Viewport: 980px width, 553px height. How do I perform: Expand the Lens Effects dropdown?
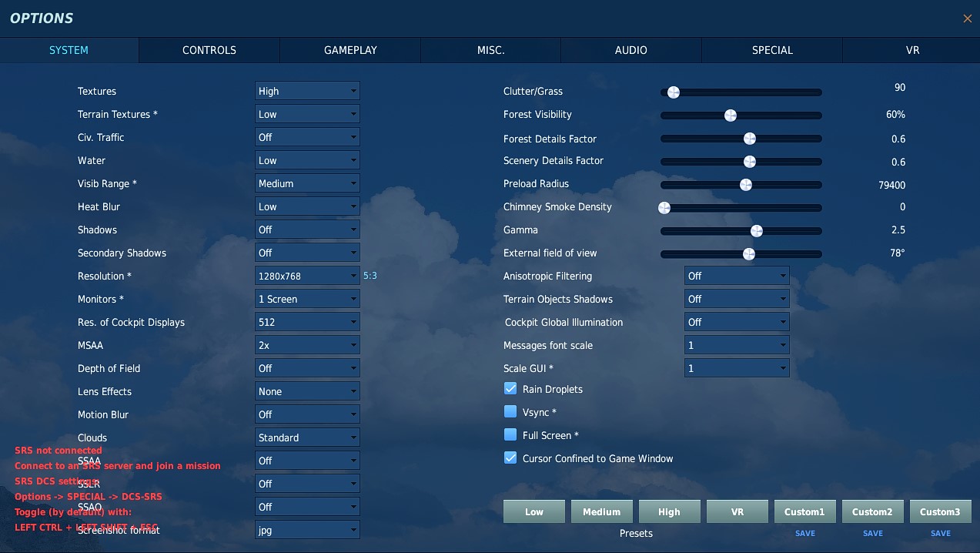coord(307,391)
